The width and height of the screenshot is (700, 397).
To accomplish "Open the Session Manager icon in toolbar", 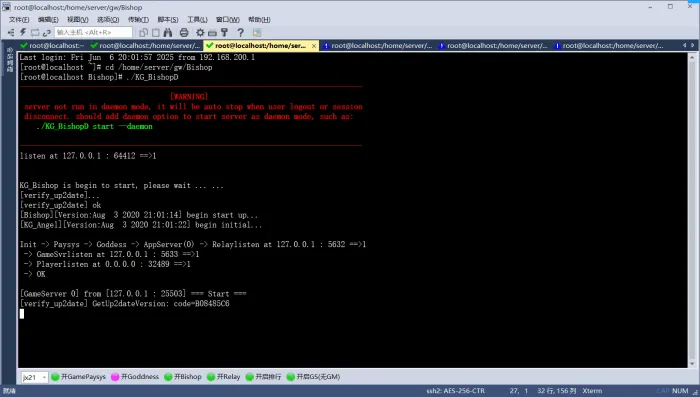I will (11, 33).
